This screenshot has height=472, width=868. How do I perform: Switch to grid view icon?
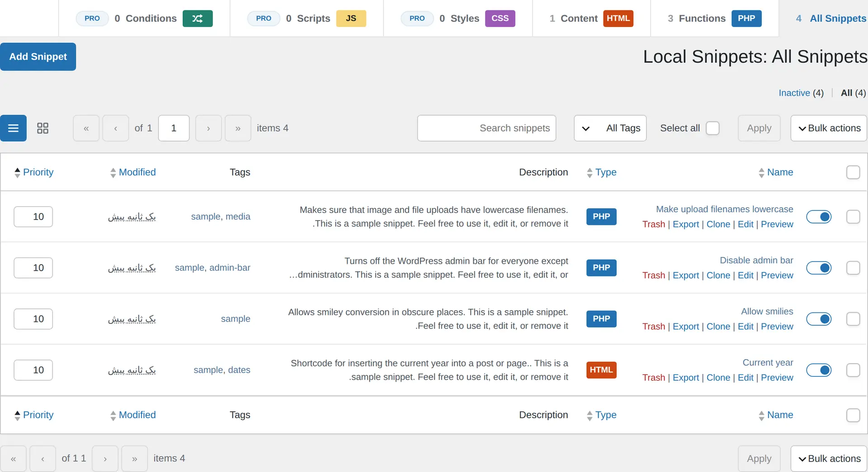(42, 128)
